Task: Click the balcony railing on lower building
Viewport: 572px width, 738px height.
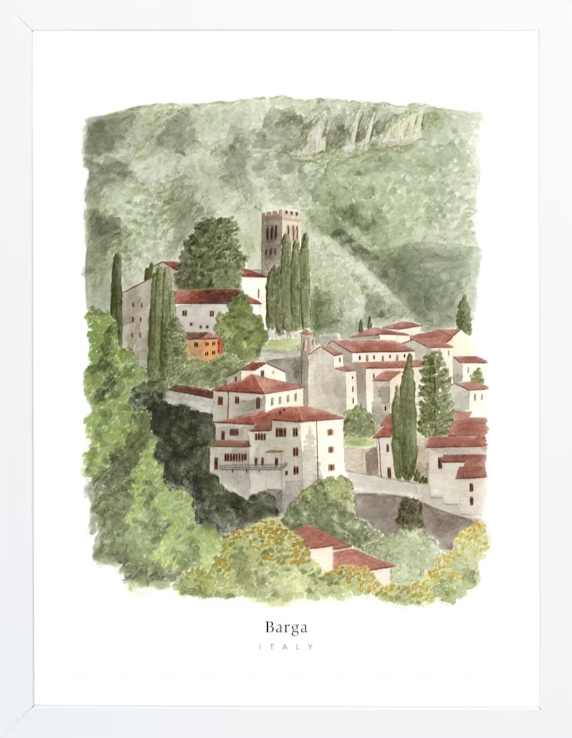Action: (x=253, y=466)
